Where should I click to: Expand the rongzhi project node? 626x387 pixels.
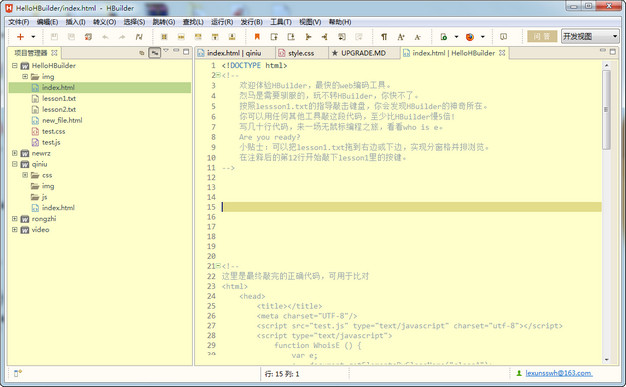click(x=15, y=219)
